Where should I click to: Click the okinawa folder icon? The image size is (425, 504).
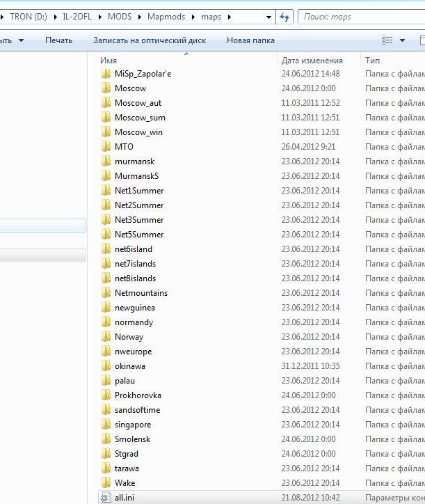click(106, 366)
